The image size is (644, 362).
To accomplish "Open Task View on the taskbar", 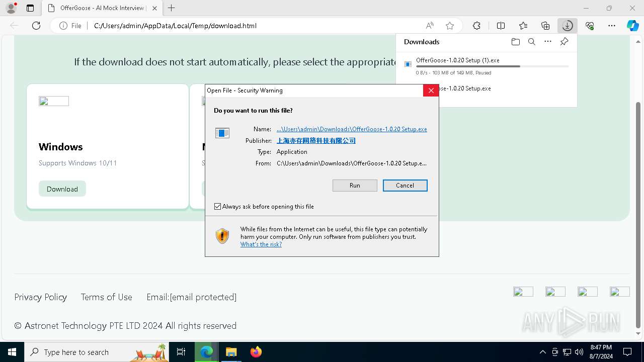I will [x=182, y=352].
